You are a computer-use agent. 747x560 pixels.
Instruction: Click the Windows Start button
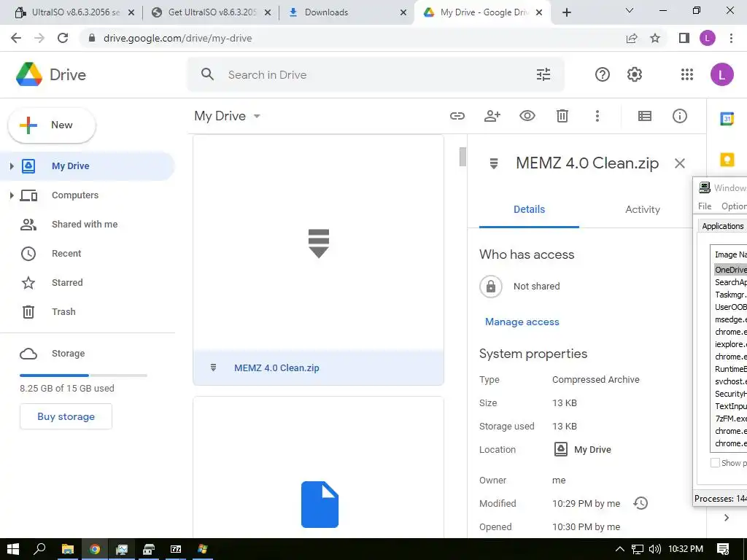click(x=13, y=549)
